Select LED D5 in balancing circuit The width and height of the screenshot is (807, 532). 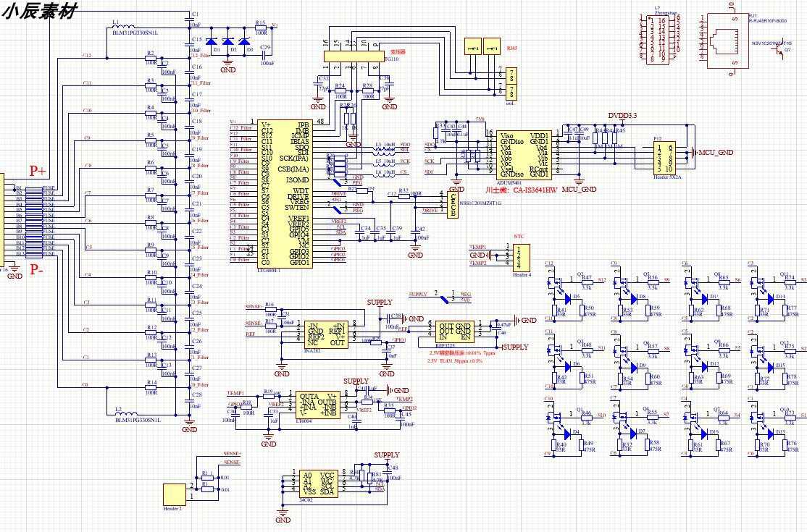coord(568,298)
